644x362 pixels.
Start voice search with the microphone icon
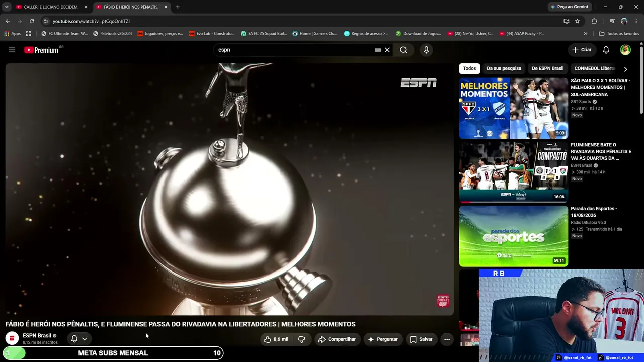pos(426,50)
